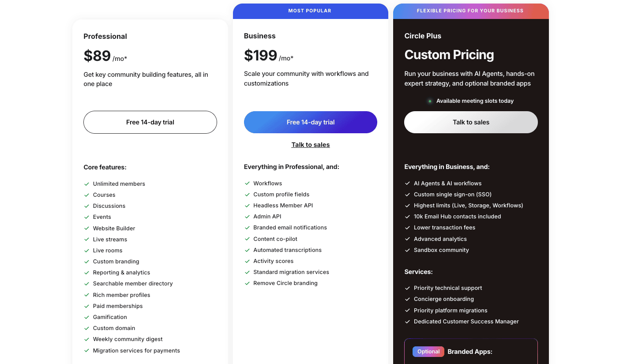The width and height of the screenshot is (627, 364).
Task: Click the checkmark next to "Paid memberships"
Action: pyautogui.click(x=86, y=306)
